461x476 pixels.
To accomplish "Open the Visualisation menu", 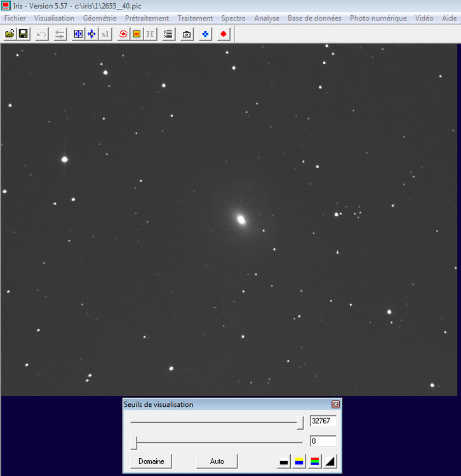I will pos(54,18).
